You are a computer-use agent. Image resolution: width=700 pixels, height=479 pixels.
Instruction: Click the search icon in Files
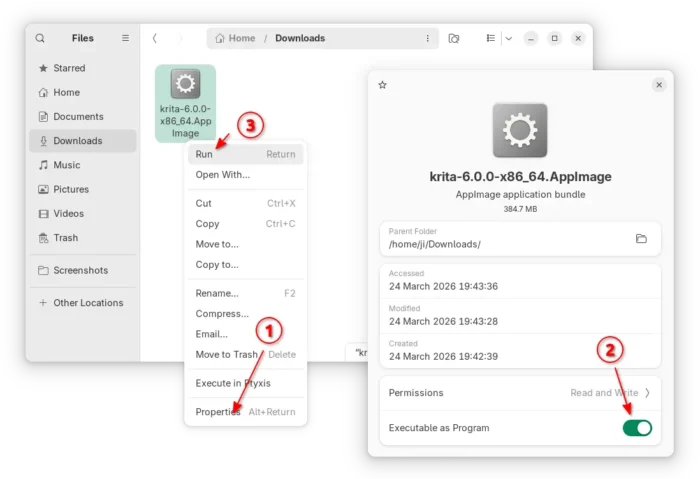40,38
